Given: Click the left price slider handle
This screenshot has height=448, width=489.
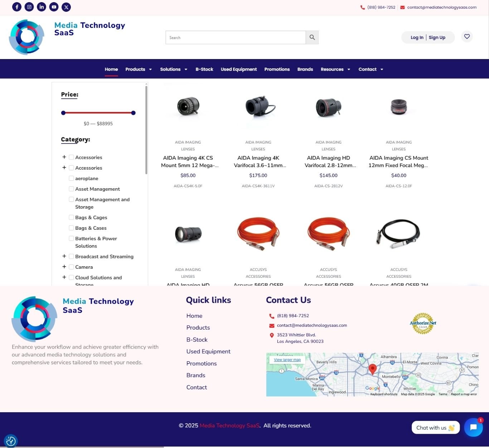Looking at the screenshot, I should coord(63,113).
